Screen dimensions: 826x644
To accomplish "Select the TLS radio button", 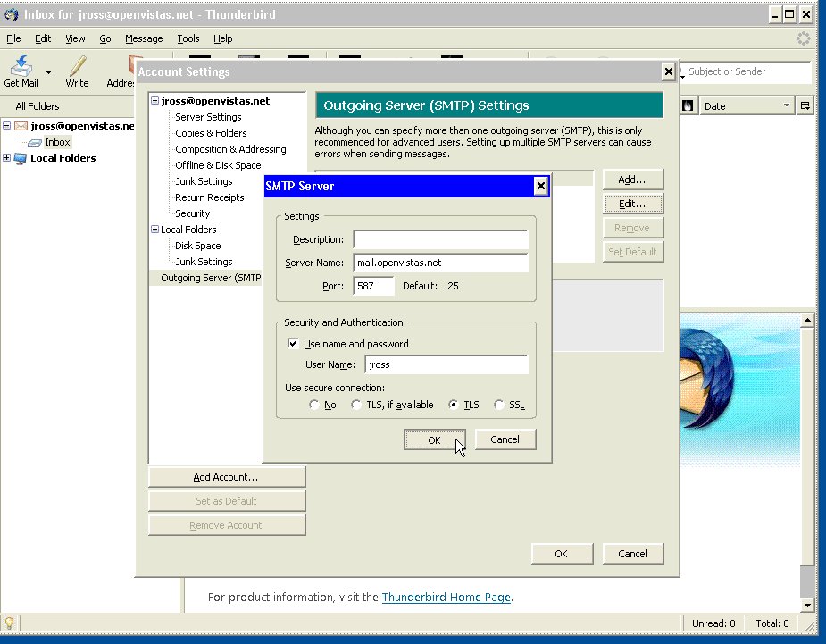I will [x=453, y=405].
